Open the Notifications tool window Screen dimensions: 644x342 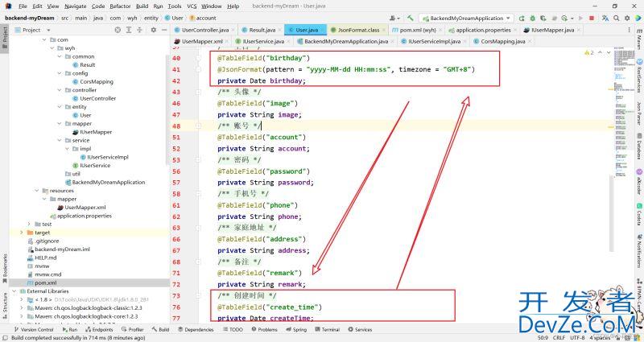(x=639, y=250)
